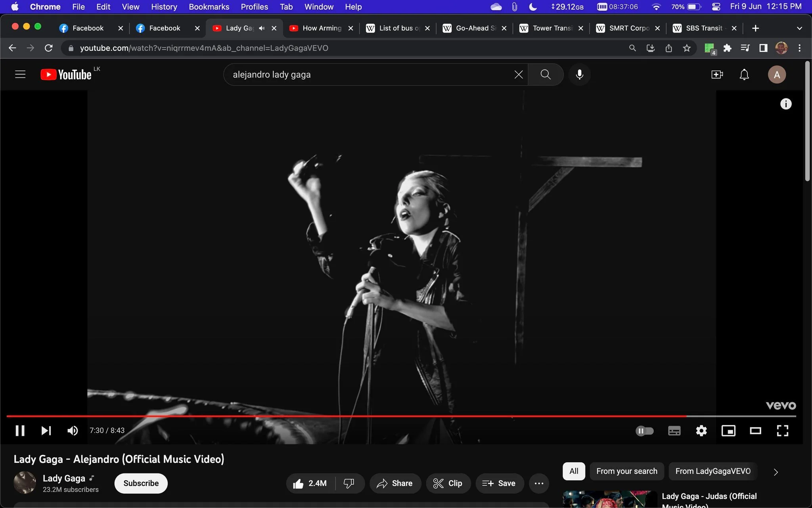Screen dimensions: 812x508
Task: Click the search magnifier button
Action: pyautogui.click(x=546, y=74)
